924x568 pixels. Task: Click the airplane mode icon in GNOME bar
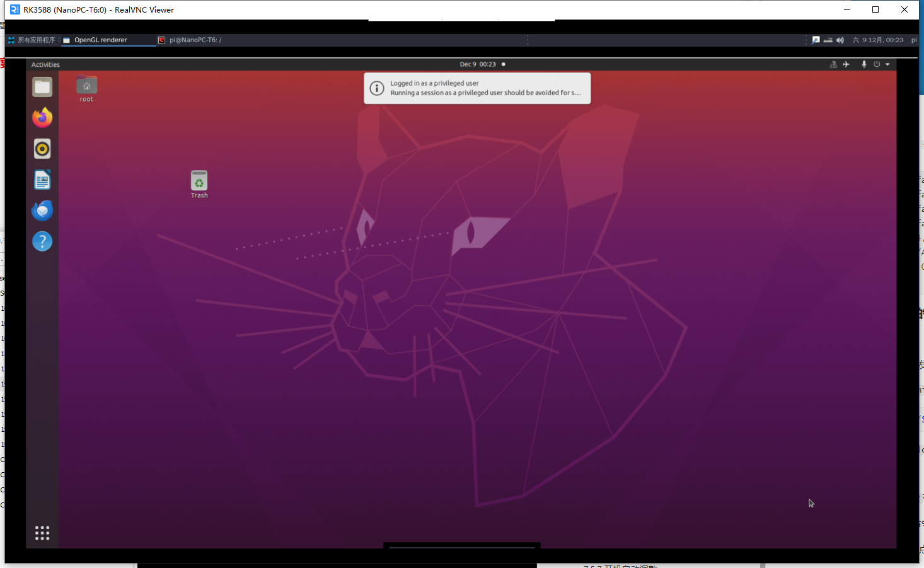point(846,64)
